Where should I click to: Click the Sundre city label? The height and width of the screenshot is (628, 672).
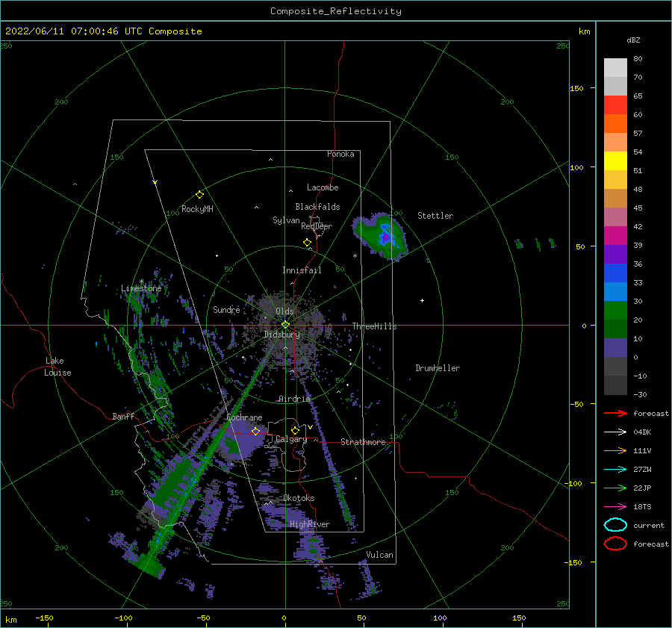[x=226, y=309]
